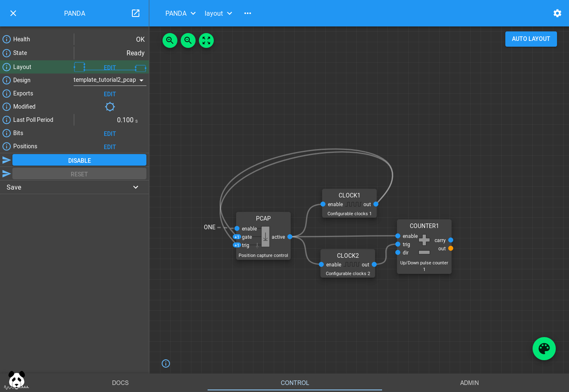
Task: Click the DISABLE button
Action: click(x=79, y=160)
